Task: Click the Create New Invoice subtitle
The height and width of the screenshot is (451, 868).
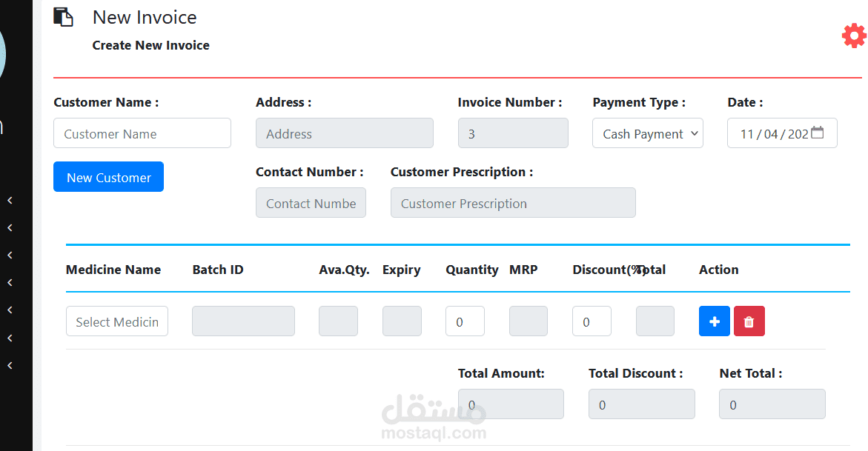Action: pyautogui.click(x=150, y=45)
